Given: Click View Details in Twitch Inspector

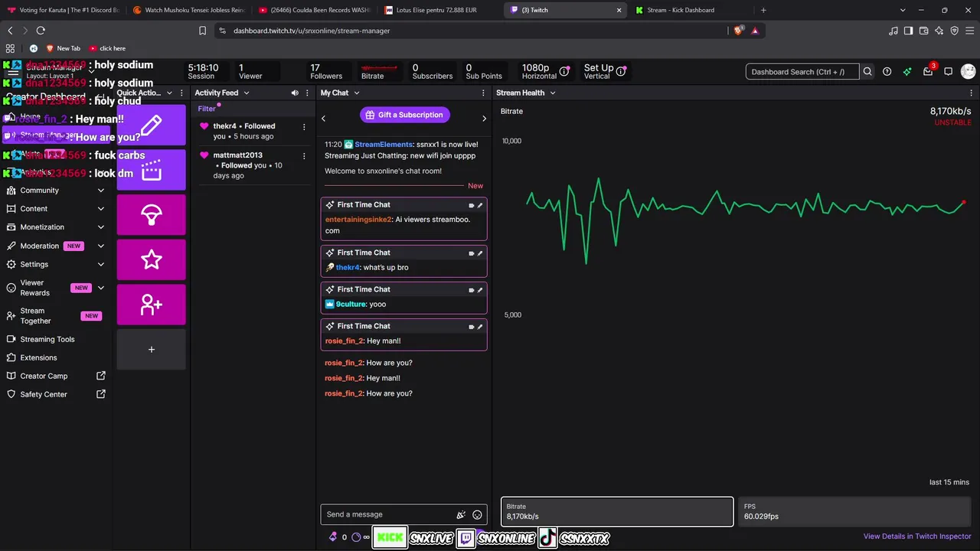Looking at the screenshot, I should tap(917, 536).
